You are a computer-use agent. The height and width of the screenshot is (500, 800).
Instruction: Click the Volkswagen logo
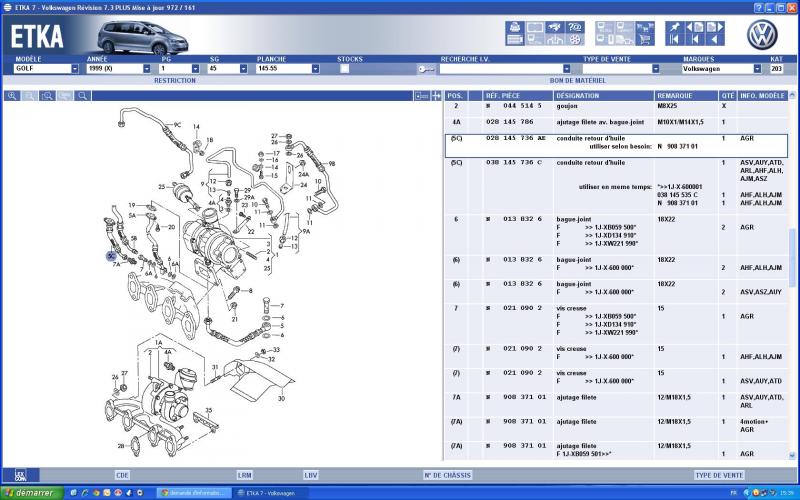click(762, 35)
